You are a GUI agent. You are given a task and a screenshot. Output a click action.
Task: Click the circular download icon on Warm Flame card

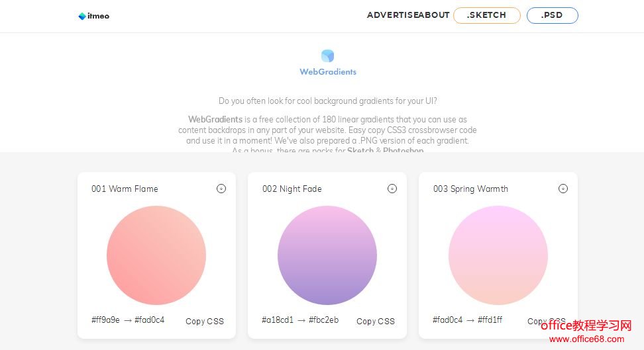pyautogui.click(x=221, y=189)
